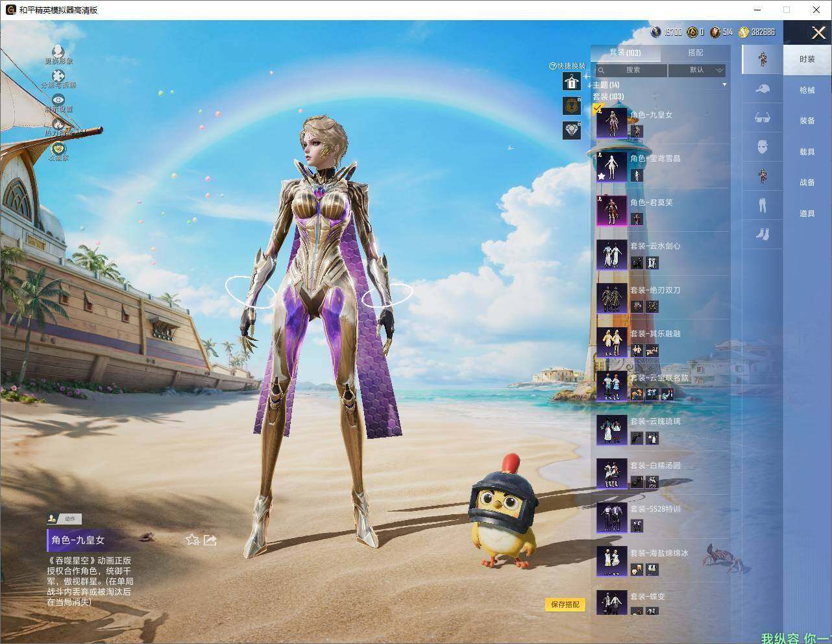
Task: Open the 分解与拆解 puzzle-piece icon
Action: point(58,76)
